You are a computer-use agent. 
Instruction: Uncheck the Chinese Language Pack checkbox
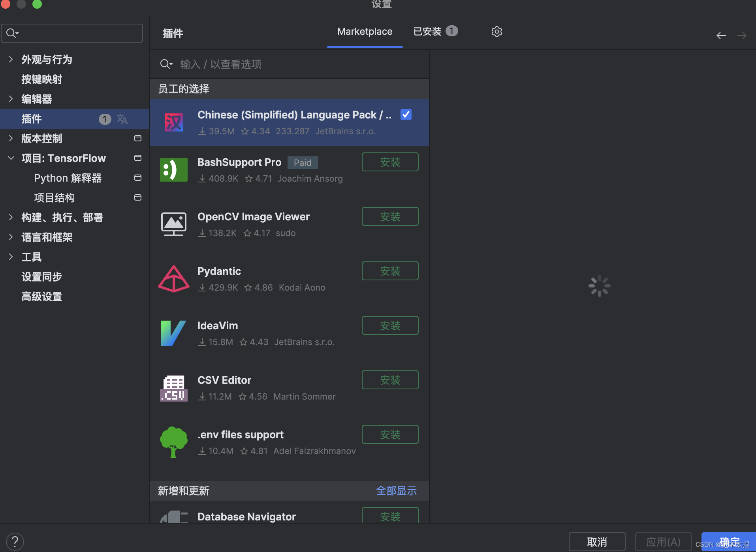[406, 115]
